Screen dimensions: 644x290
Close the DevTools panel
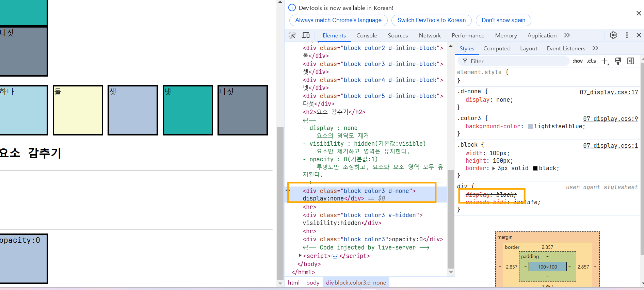pyautogui.click(x=639, y=35)
